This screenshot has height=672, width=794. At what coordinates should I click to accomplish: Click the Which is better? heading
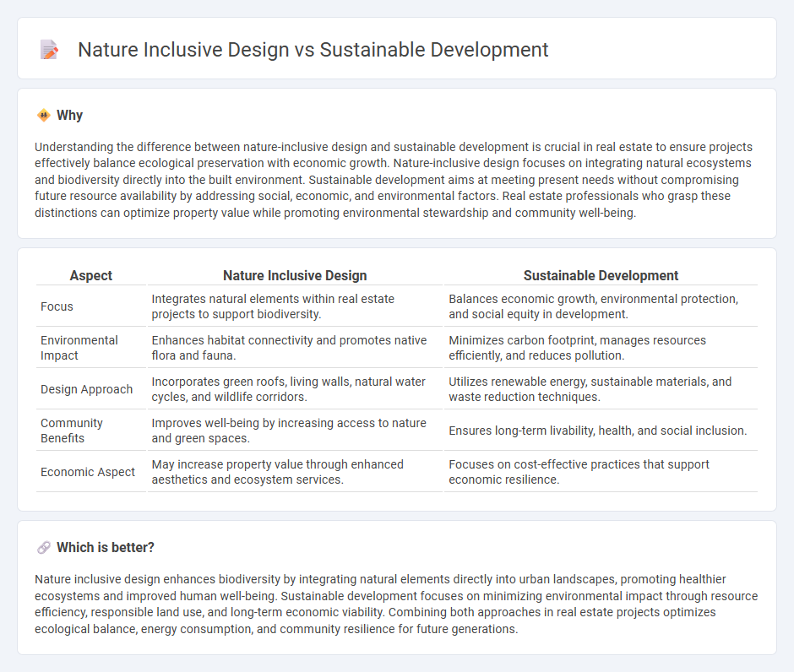(106, 548)
